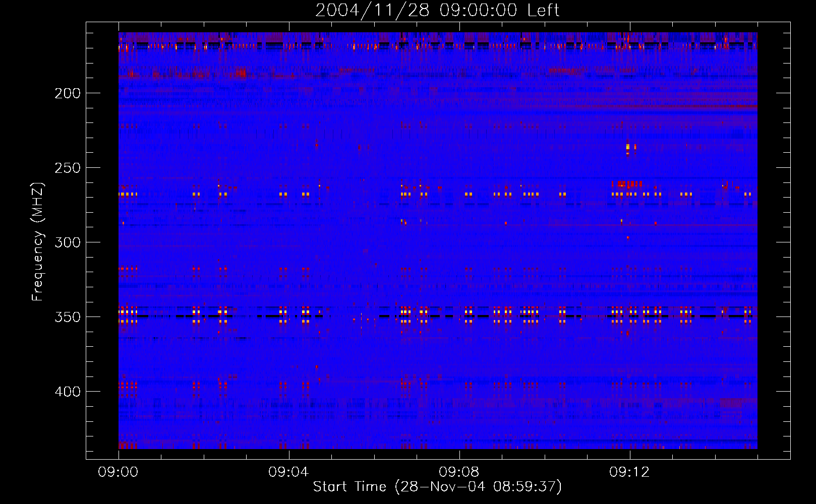The height and width of the screenshot is (504, 816).
Task: Click the 09:04 time tick label
Action: tap(288, 472)
